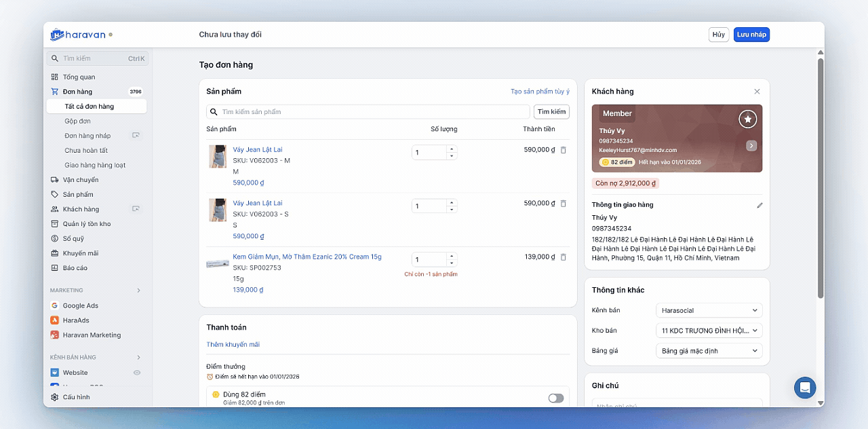The width and height of the screenshot is (868, 429).
Task: Edit shipping info with pencil icon
Action: coord(759,205)
